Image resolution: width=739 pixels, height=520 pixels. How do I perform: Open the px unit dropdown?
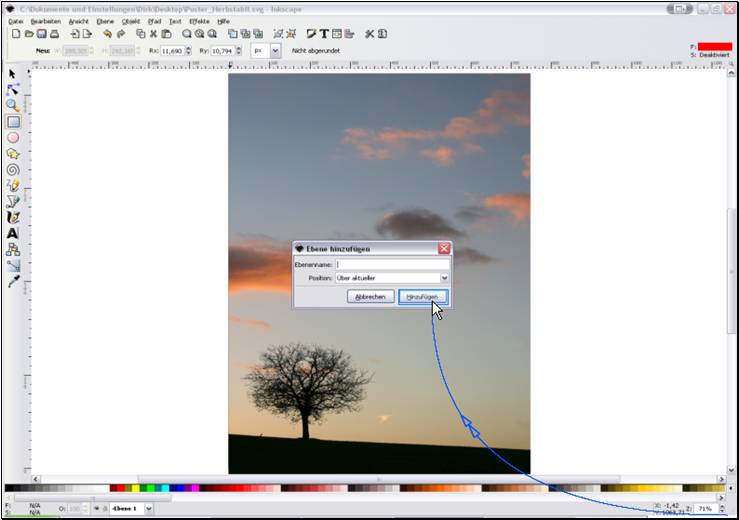(275, 49)
